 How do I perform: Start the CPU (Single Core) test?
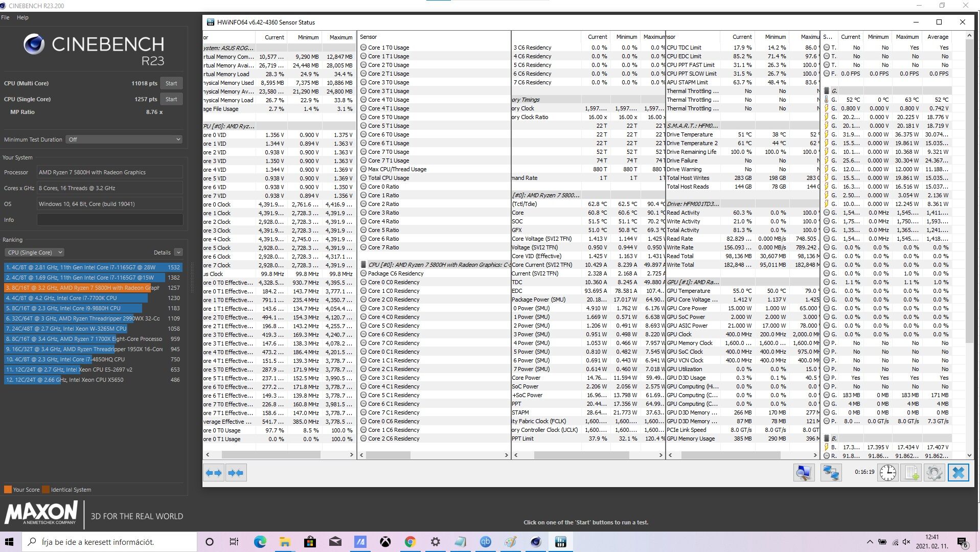click(171, 99)
